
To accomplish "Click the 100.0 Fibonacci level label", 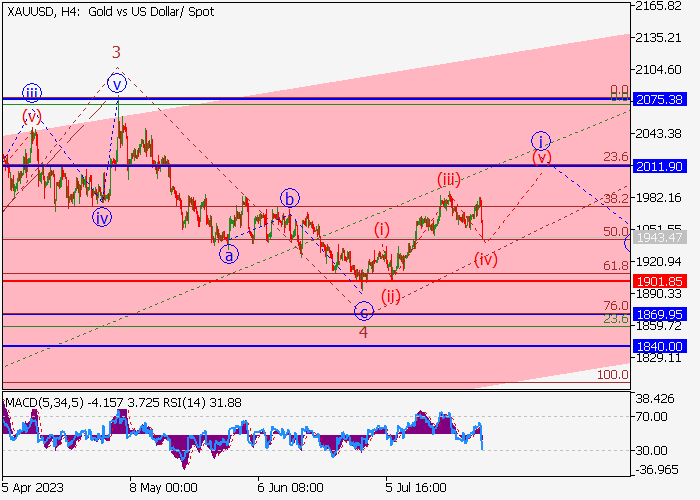I will pos(613,375).
